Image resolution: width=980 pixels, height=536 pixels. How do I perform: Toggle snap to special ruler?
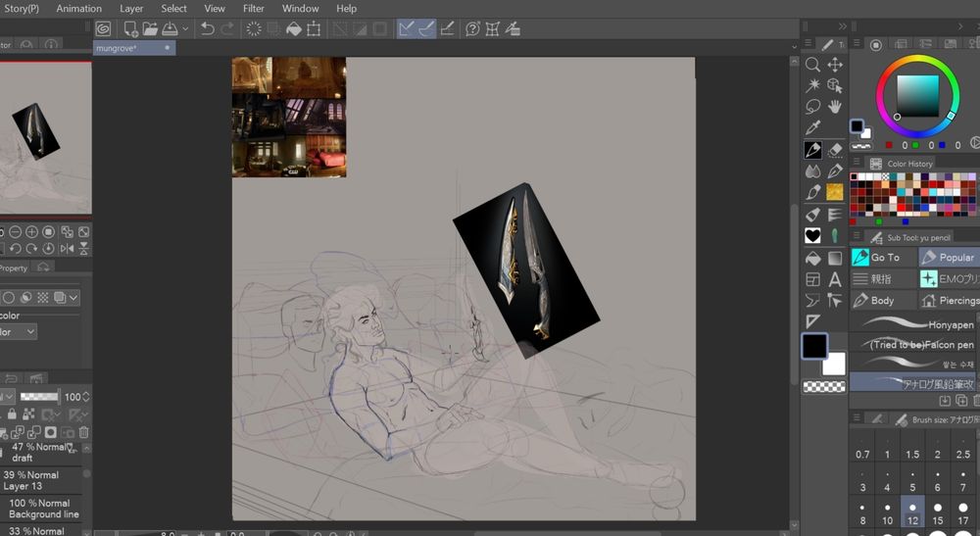point(426,28)
